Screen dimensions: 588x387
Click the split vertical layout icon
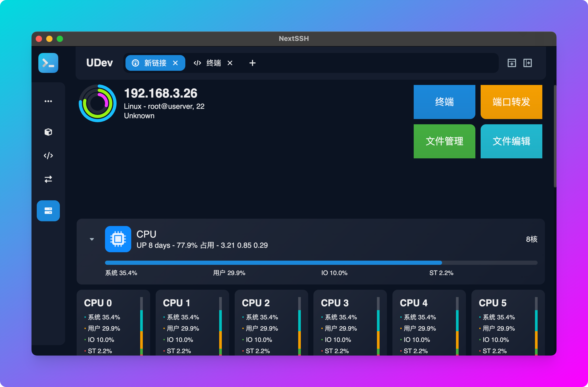[527, 63]
